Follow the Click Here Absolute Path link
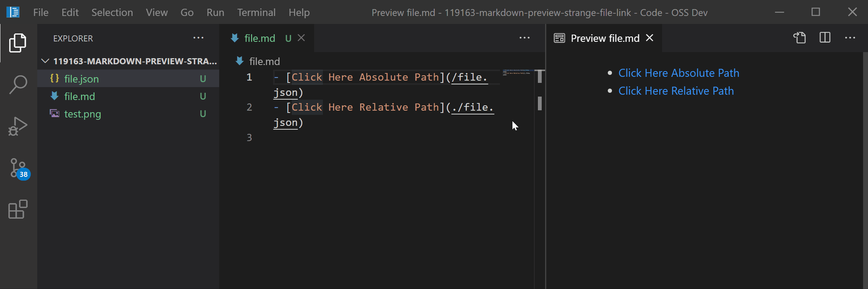 point(679,73)
